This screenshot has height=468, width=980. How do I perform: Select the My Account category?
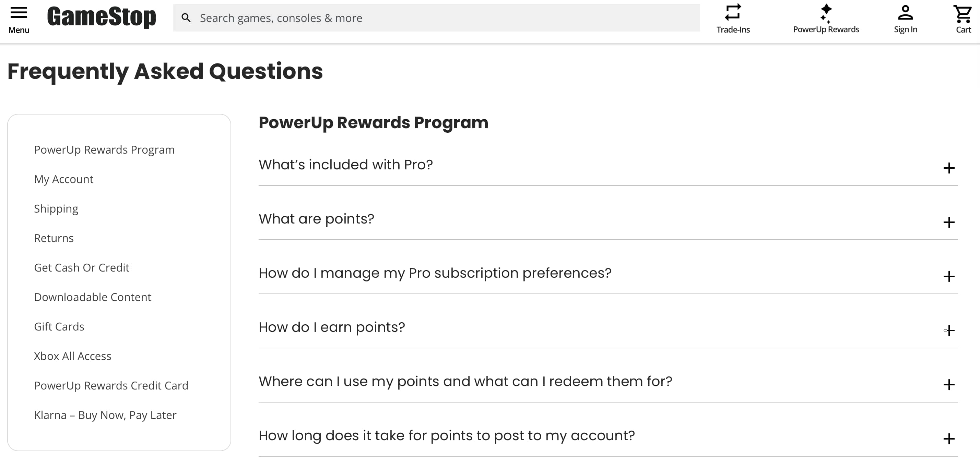(63, 179)
